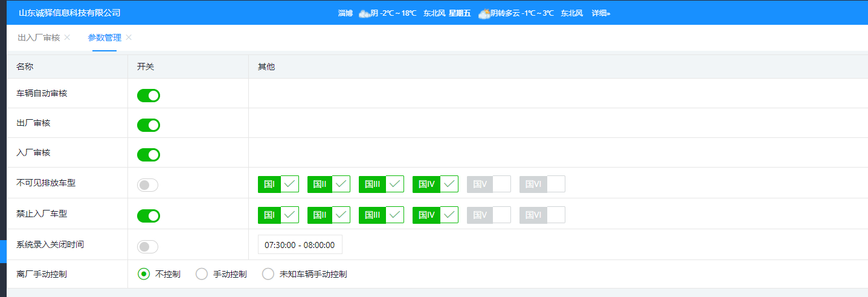Click the 山东诚驿信息科技有限公司 company title
This screenshot has width=868, height=297.
tap(69, 13)
